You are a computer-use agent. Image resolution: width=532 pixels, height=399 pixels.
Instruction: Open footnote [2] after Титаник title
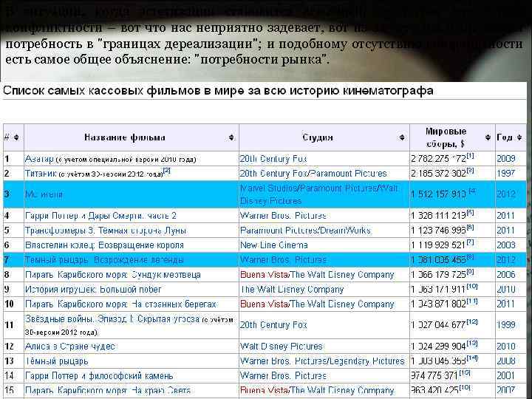tap(166, 171)
